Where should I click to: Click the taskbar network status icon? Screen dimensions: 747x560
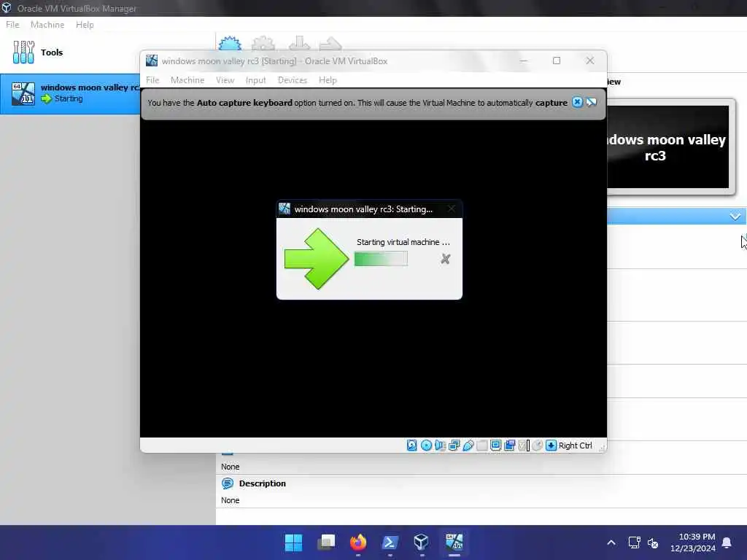634,542
